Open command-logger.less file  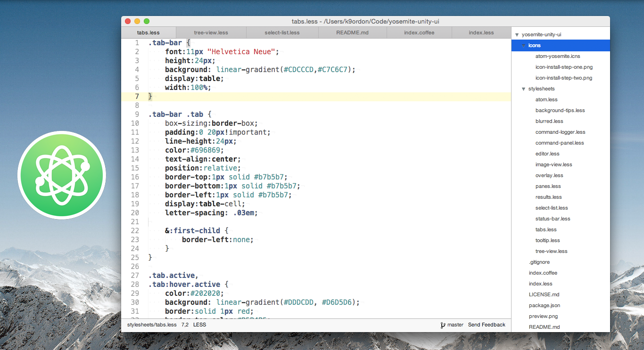point(561,132)
